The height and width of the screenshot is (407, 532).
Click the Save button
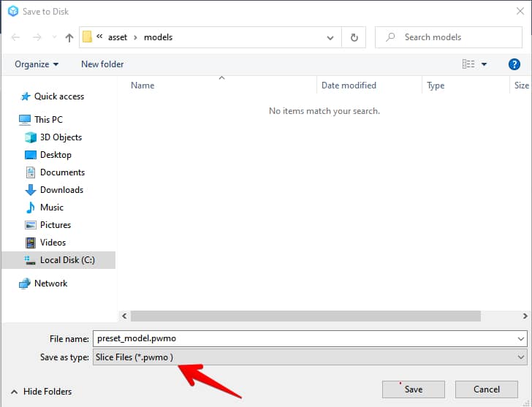pos(414,389)
